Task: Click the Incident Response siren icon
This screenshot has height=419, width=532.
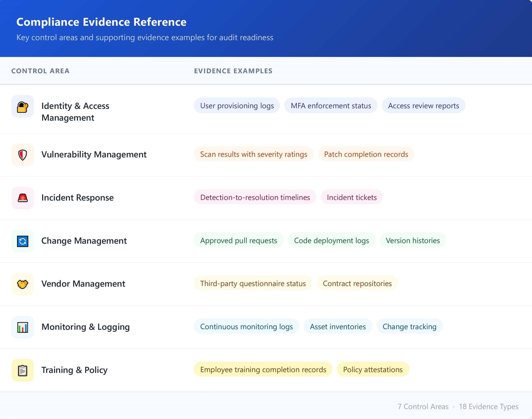Action: (x=23, y=198)
